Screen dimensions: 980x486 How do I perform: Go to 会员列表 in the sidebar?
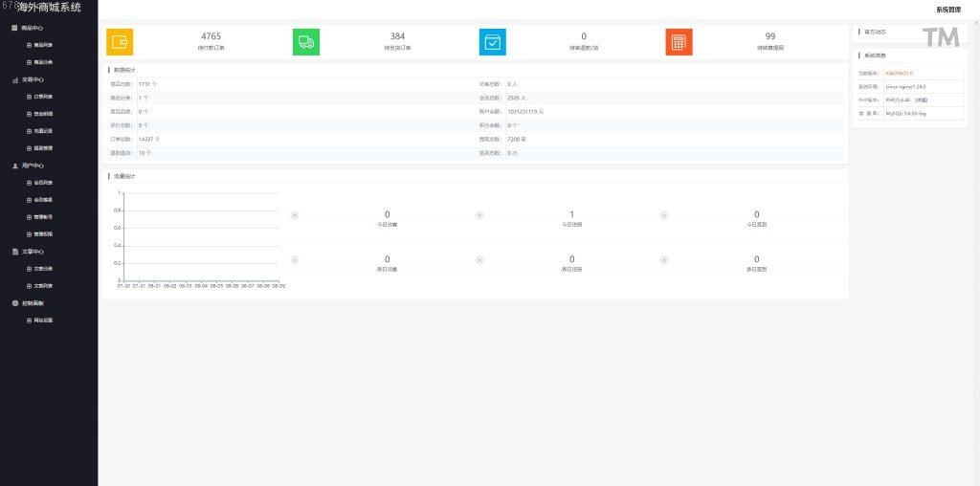pyautogui.click(x=44, y=183)
